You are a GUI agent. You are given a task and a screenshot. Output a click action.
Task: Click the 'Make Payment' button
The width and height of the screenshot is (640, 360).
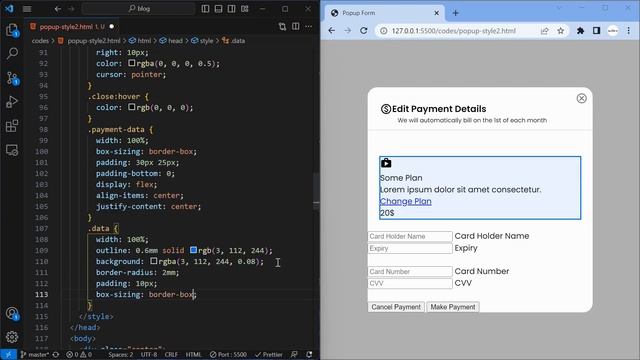tap(453, 307)
